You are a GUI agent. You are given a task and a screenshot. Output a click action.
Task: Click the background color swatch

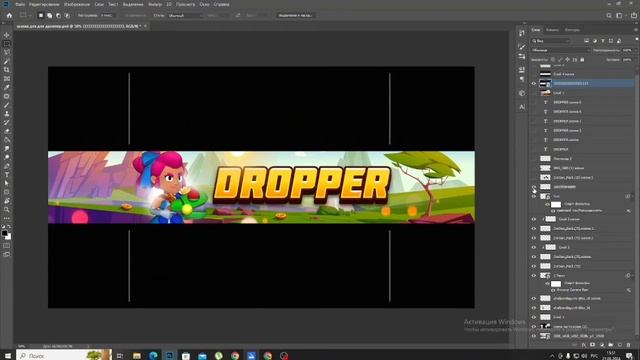(x=9, y=237)
